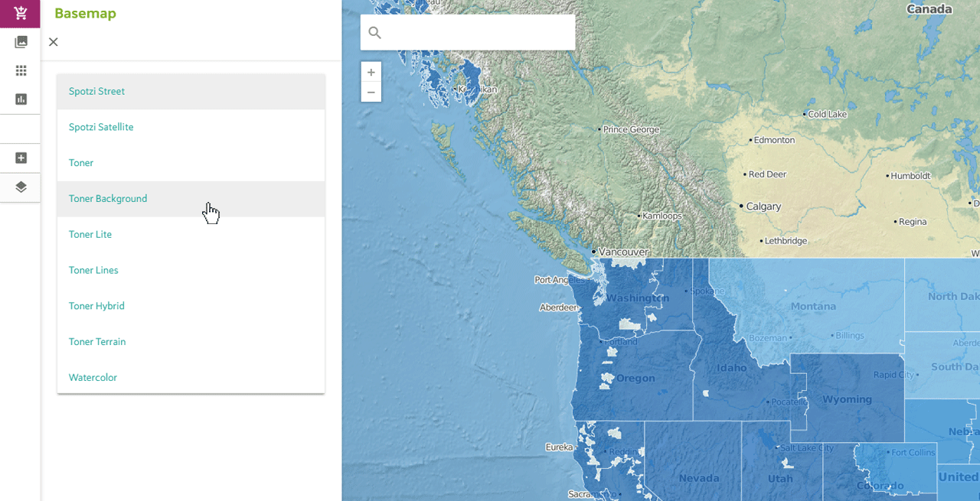Screen dimensions: 980x501
Task: Close the Basemap panel with X
Action: point(53,42)
